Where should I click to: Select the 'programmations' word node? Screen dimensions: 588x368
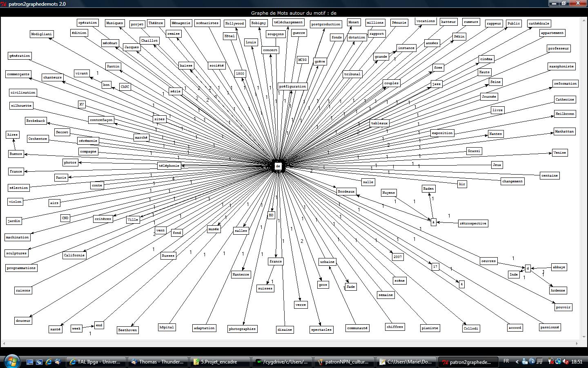point(21,268)
